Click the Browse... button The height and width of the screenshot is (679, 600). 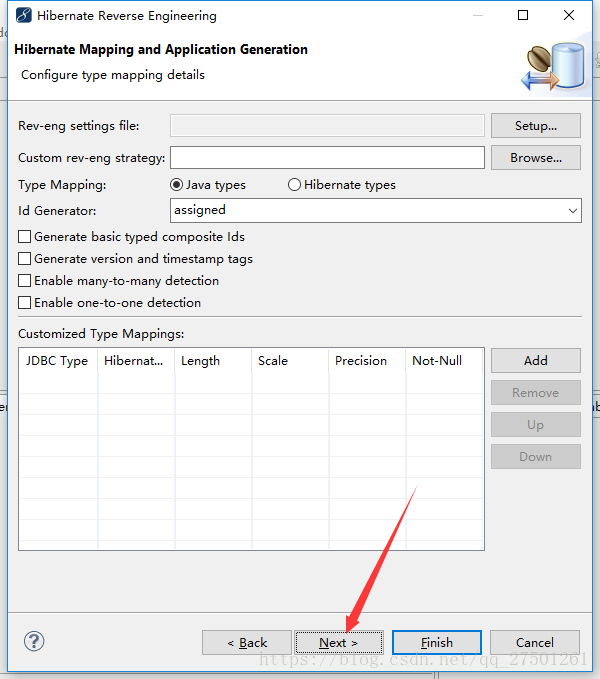(x=535, y=158)
